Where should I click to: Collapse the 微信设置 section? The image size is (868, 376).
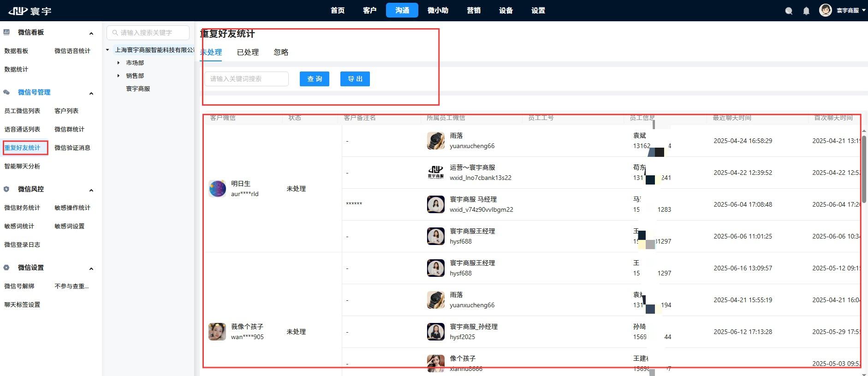[x=91, y=269]
